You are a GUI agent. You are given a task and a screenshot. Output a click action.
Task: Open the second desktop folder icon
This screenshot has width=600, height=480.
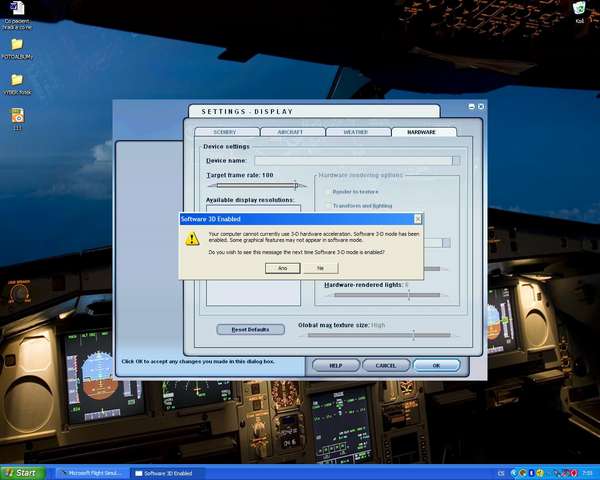click(x=17, y=84)
